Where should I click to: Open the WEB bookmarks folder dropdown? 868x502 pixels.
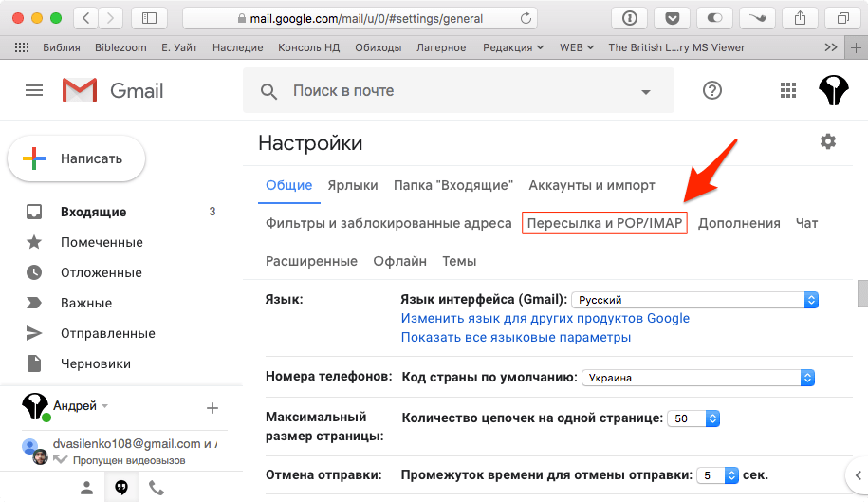(x=577, y=47)
